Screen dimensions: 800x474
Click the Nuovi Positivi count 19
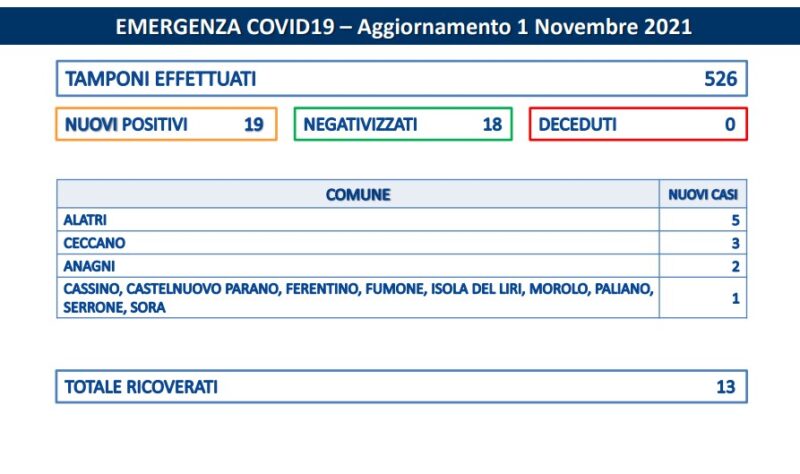[x=254, y=124]
